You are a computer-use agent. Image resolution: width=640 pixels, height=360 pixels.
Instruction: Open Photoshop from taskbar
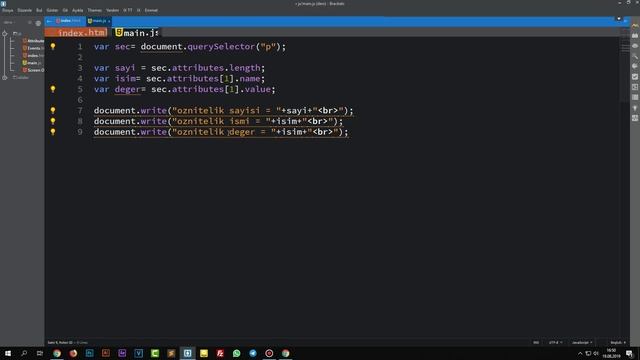(89, 353)
